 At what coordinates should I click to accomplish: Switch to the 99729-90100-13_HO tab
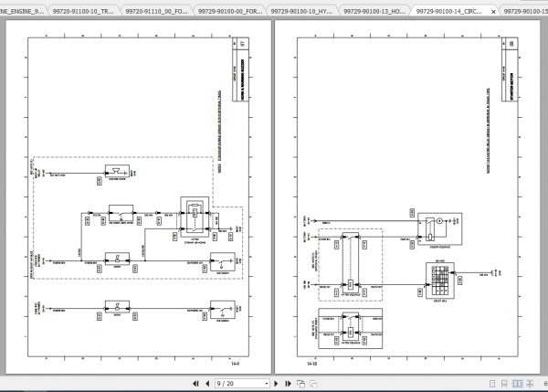[374, 11]
